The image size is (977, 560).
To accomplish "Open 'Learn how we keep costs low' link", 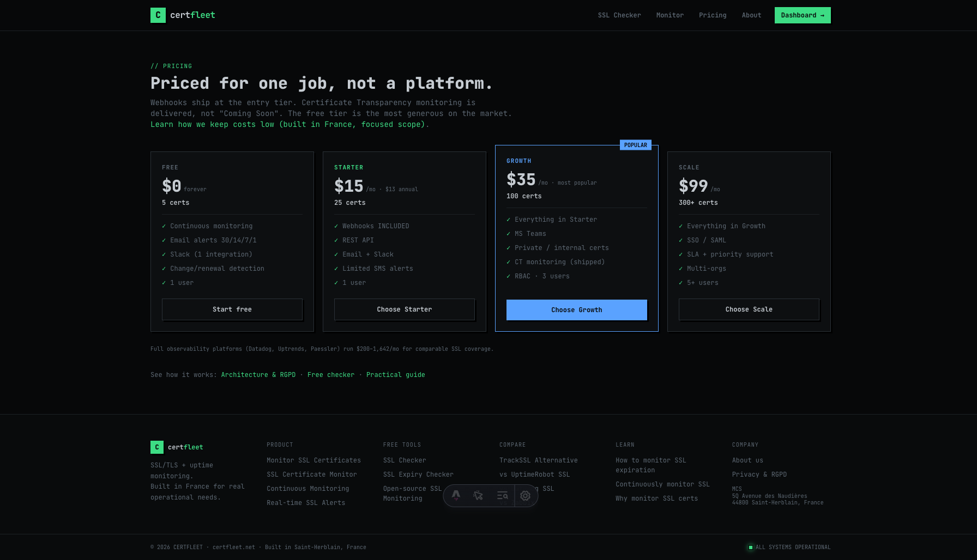I will pos(288,124).
